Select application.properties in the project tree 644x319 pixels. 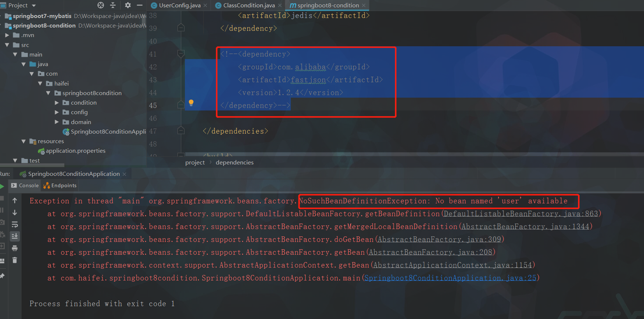[75, 151]
